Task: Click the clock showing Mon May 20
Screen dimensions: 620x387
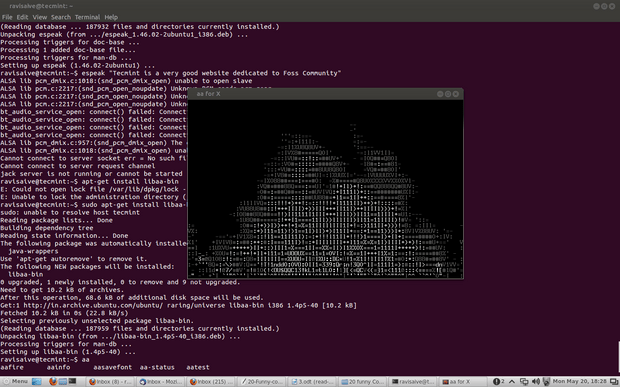Action: click(x=579, y=381)
